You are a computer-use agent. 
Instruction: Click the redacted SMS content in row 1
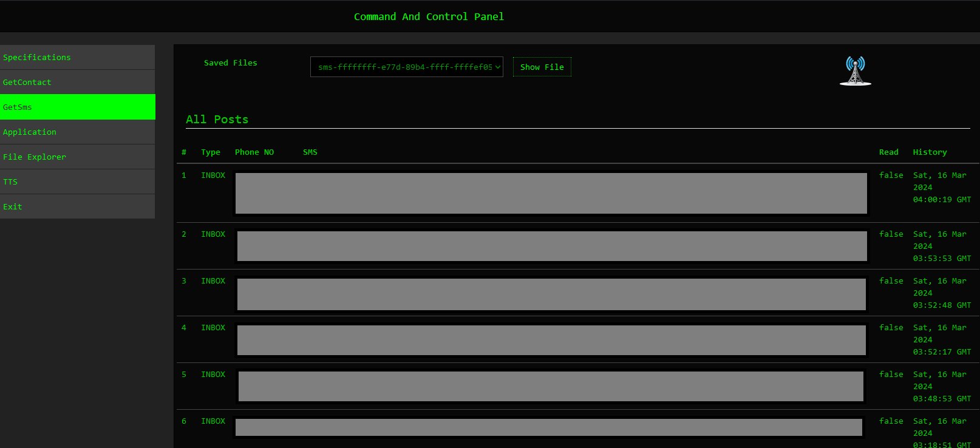(x=551, y=193)
